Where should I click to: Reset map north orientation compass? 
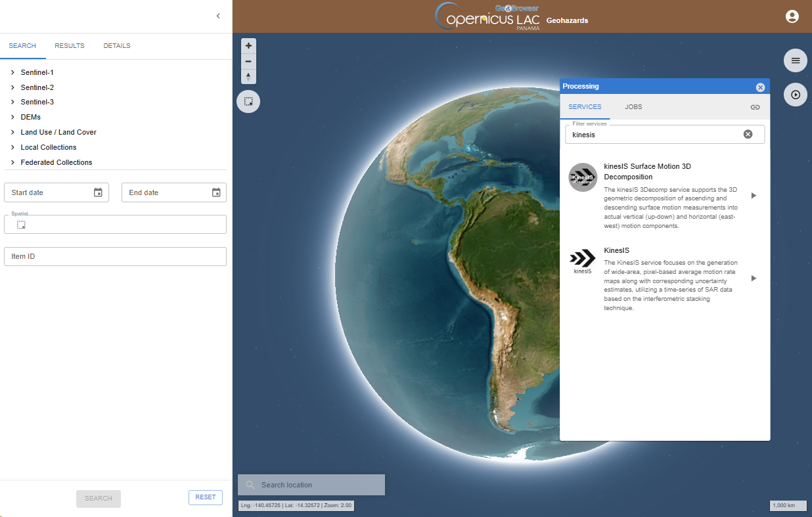coord(248,77)
